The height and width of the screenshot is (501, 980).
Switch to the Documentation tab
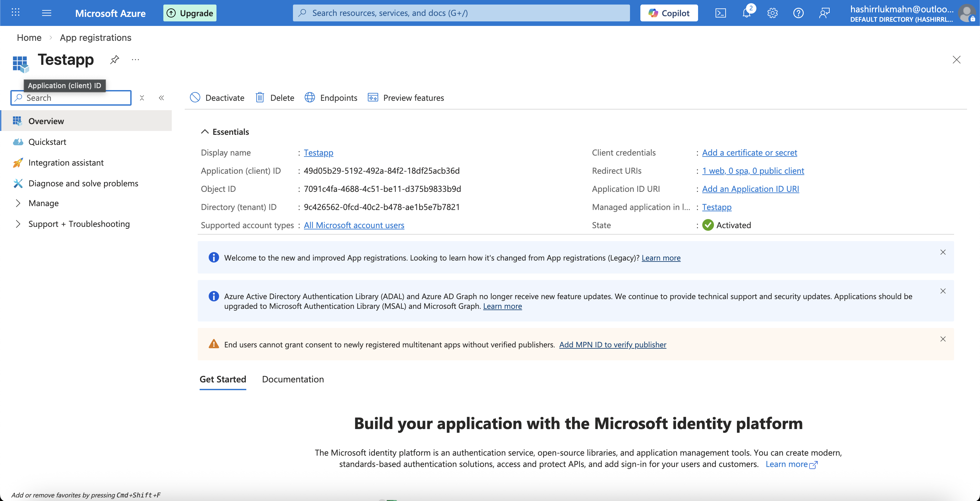pos(293,379)
